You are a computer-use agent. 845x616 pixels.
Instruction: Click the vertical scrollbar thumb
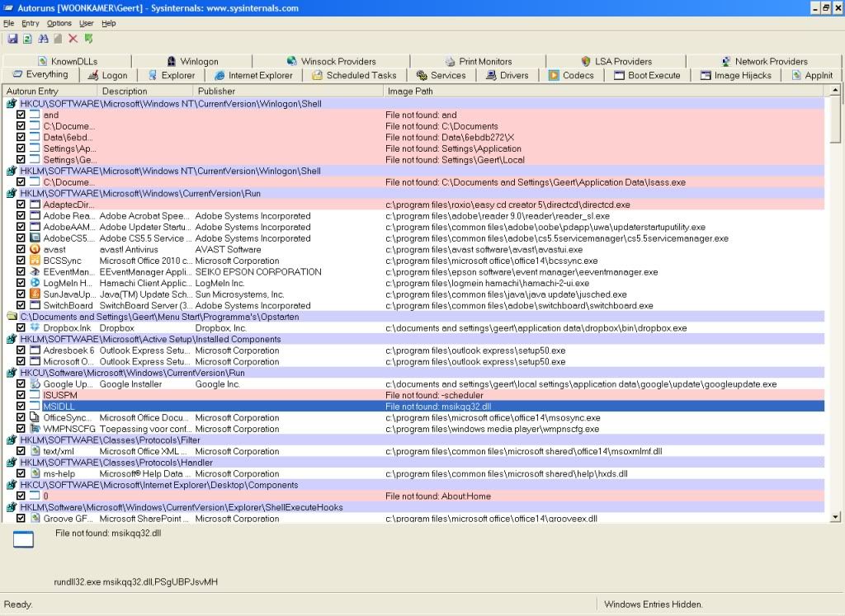tap(835, 119)
